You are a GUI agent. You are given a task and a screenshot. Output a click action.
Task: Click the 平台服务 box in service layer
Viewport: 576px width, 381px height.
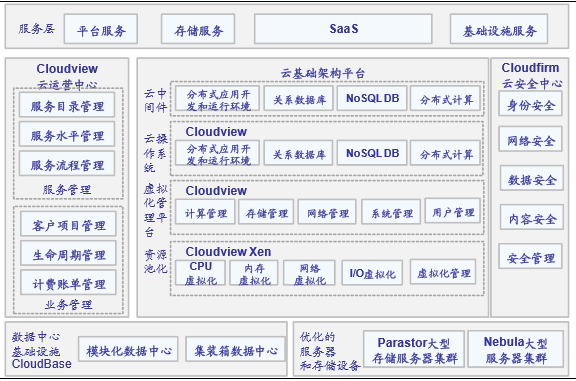pyautogui.click(x=101, y=29)
